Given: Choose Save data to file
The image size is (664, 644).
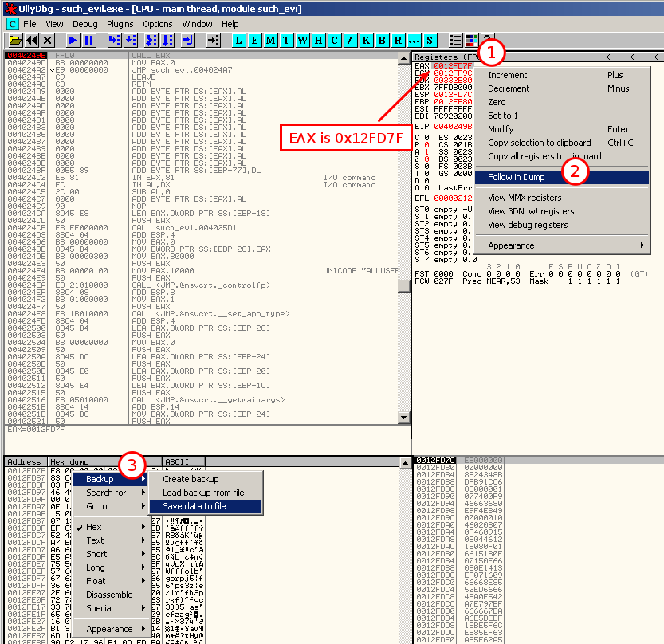Looking at the screenshot, I should [194, 506].
